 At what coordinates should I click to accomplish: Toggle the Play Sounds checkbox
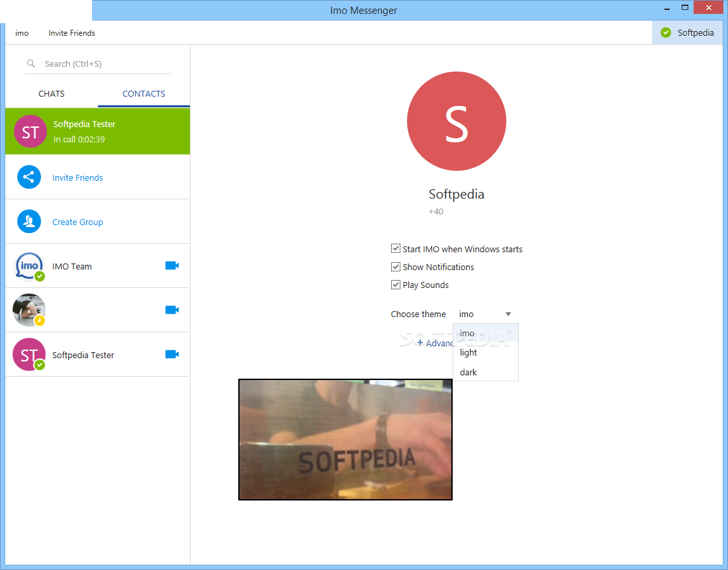396,285
